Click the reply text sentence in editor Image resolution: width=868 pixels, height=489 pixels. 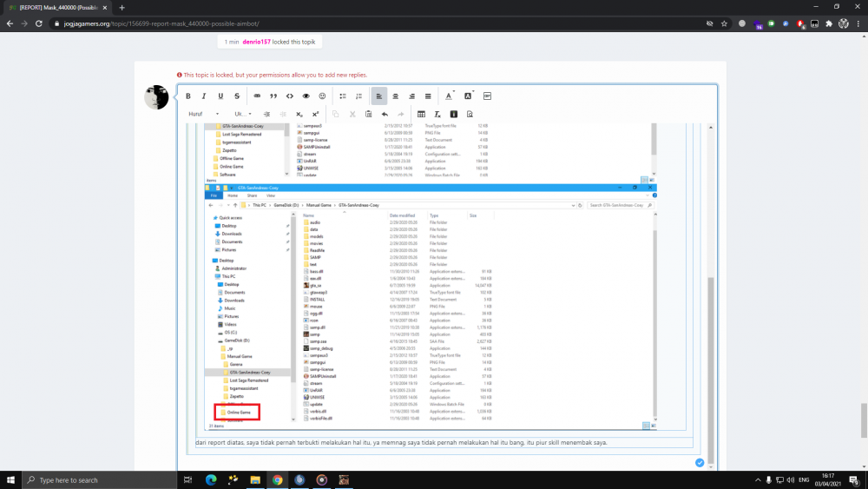401,442
